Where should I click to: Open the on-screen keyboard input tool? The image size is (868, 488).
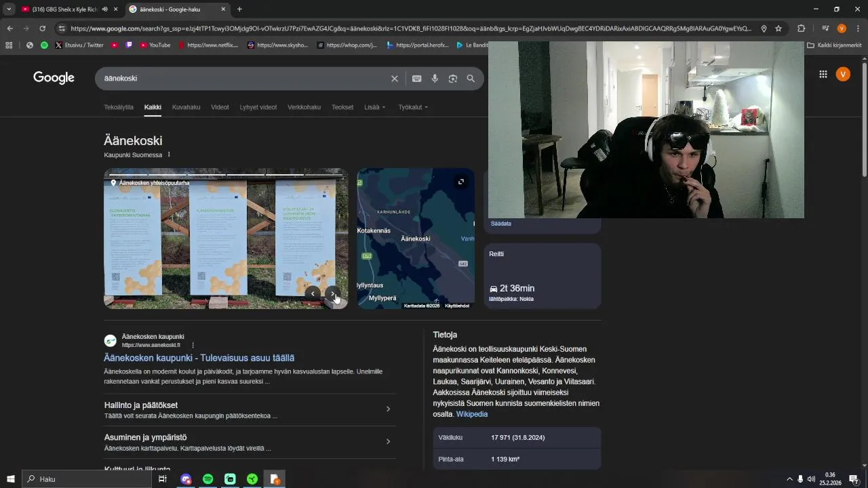[417, 79]
